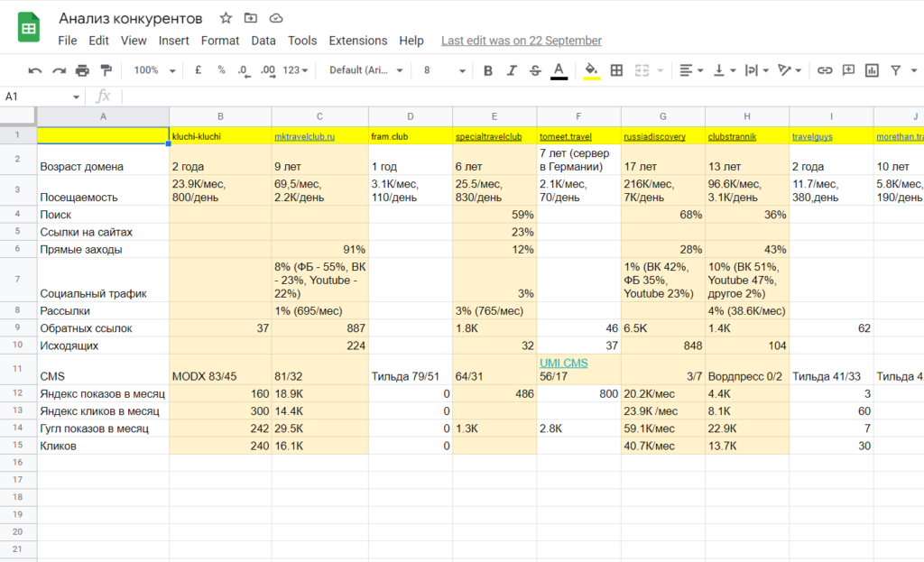Star the document Анализ конкурентов

[226, 18]
